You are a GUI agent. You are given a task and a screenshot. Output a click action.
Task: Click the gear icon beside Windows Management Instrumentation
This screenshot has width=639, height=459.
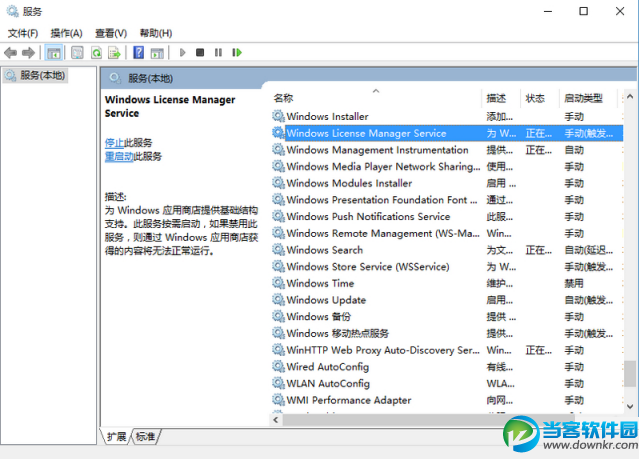point(278,150)
